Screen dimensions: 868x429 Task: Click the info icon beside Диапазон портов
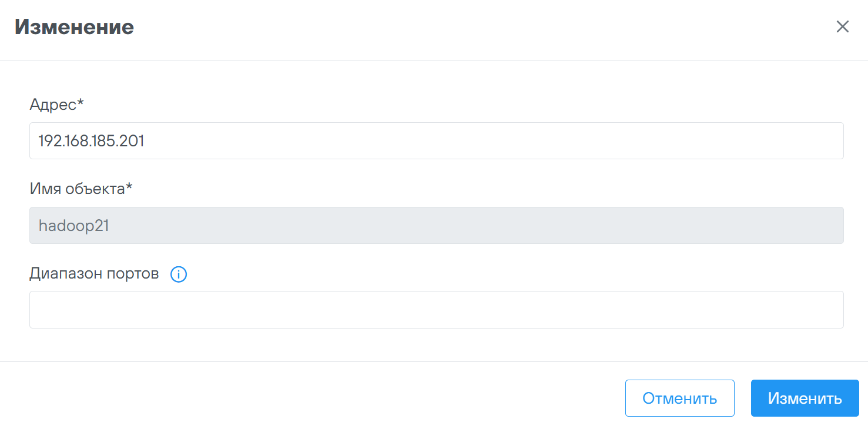tap(178, 274)
